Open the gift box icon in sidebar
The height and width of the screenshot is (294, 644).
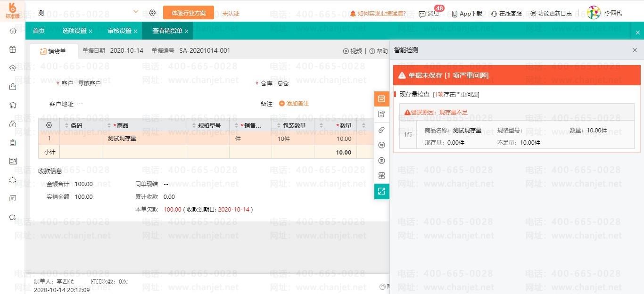(x=13, y=49)
